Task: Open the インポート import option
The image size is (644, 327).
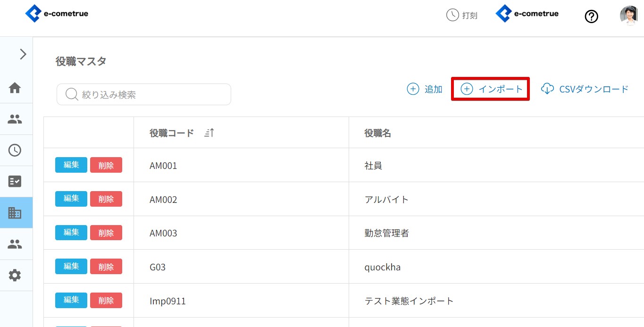Action: click(492, 89)
